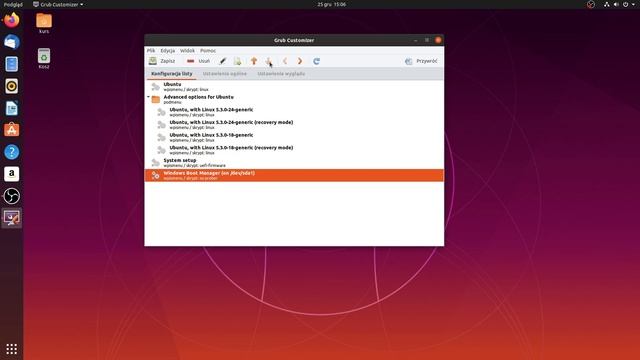Open the clock calendar in top bar

click(331, 4)
